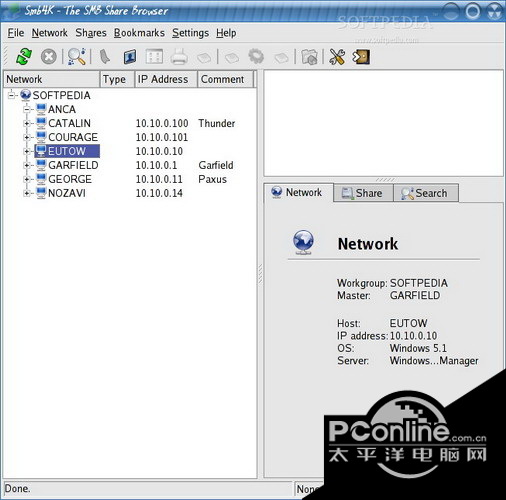This screenshot has width=506, height=500.
Task: Click the computer icon beside NOZAVI
Action: (41, 193)
